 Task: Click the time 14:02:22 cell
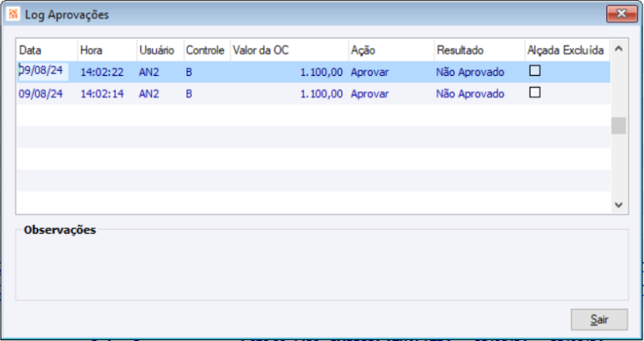coord(102,72)
